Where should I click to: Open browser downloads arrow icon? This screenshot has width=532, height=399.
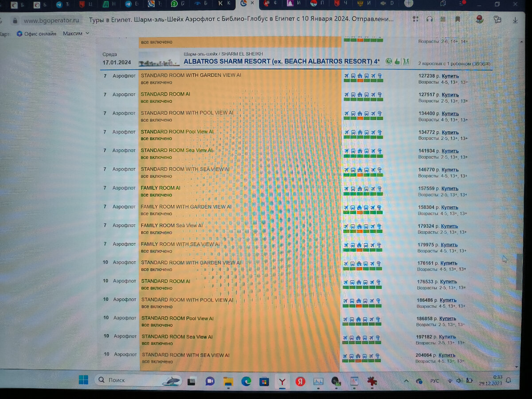[515, 20]
